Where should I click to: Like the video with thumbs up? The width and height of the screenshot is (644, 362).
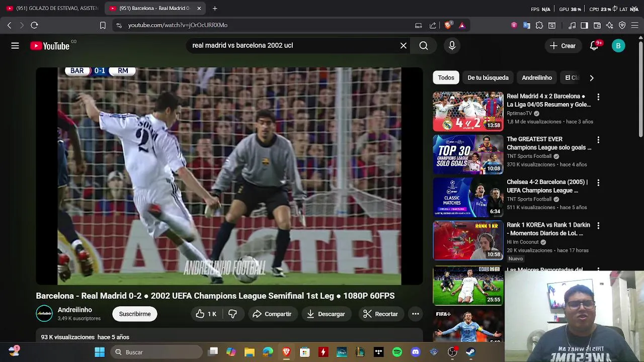coord(206,314)
